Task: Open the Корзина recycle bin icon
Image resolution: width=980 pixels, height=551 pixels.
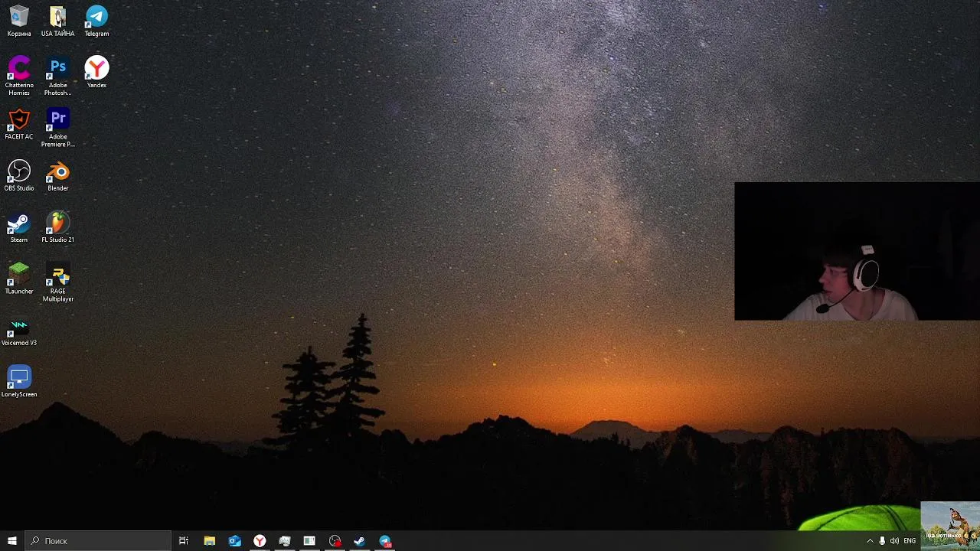Action: click(19, 21)
